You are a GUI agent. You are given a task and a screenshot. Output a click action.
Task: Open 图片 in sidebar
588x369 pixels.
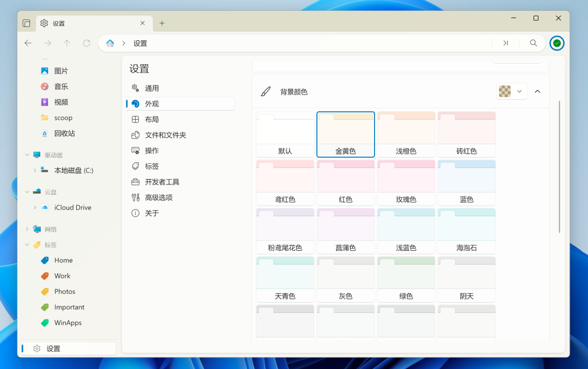(x=69, y=71)
